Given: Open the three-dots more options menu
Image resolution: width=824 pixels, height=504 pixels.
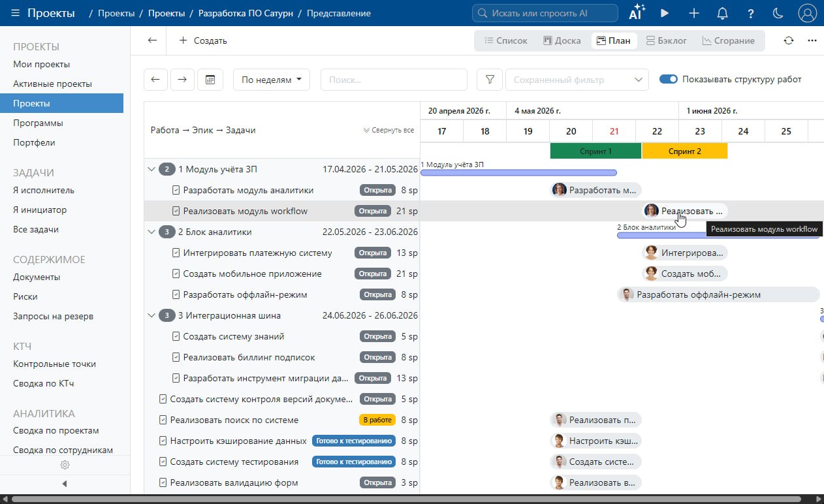Looking at the screenshot, I should tap(812, 40).
